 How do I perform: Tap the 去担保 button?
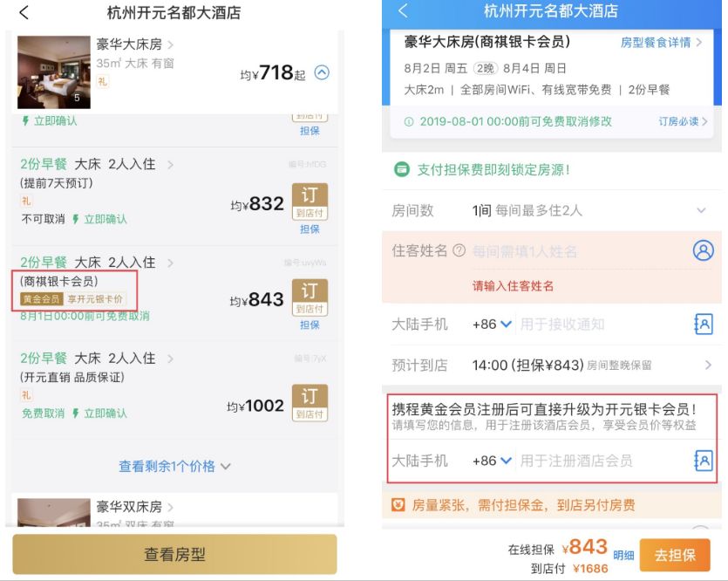675,555
